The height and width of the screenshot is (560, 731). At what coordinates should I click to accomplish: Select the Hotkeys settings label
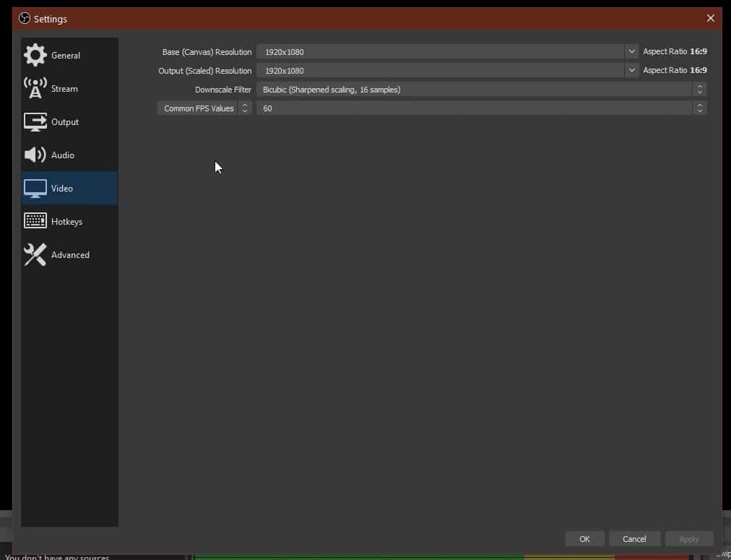click(66, 222)
